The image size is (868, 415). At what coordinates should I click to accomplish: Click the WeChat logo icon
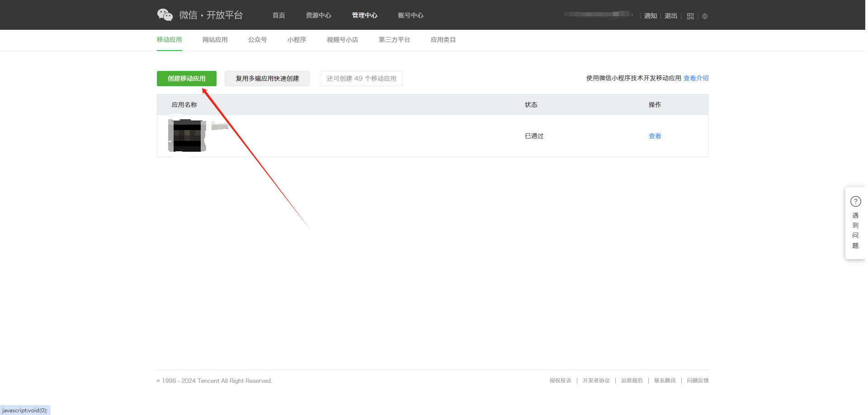[x=165, y=15]
